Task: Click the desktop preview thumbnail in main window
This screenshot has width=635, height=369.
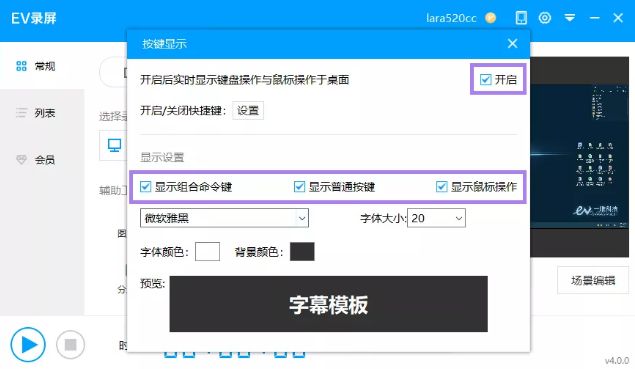Action: [x=579, y=157]
